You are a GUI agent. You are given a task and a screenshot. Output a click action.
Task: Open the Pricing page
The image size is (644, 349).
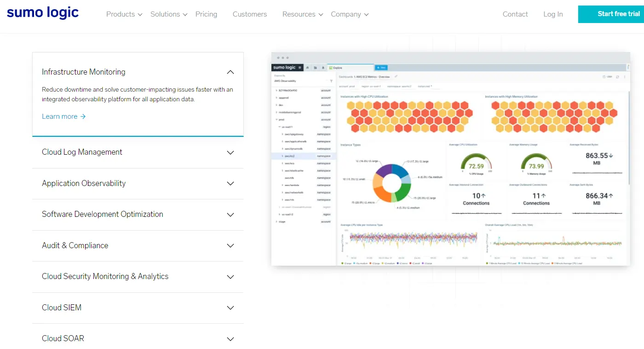pos(206,14)
